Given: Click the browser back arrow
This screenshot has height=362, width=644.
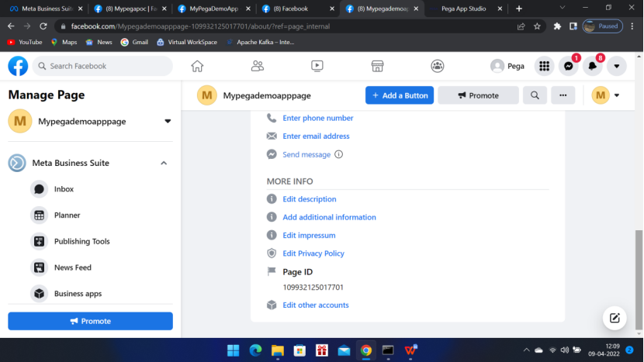Looking at the screenshot, I should [x=11, y=26].
